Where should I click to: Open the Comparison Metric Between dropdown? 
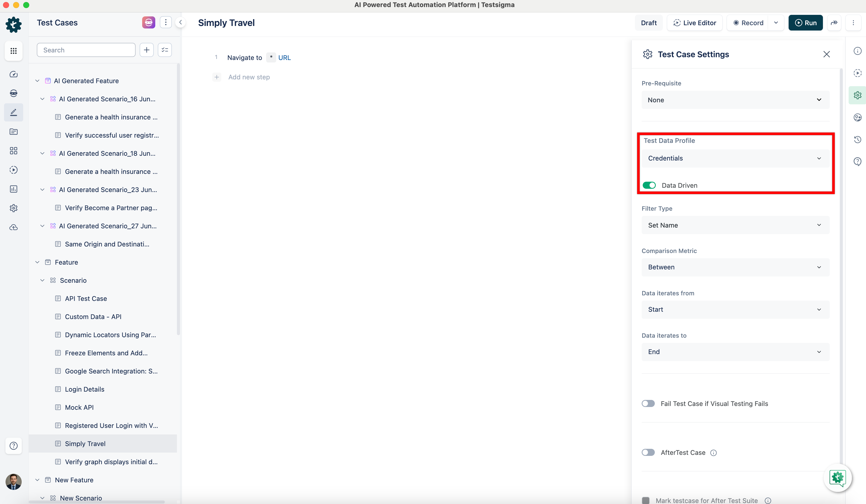735,267
